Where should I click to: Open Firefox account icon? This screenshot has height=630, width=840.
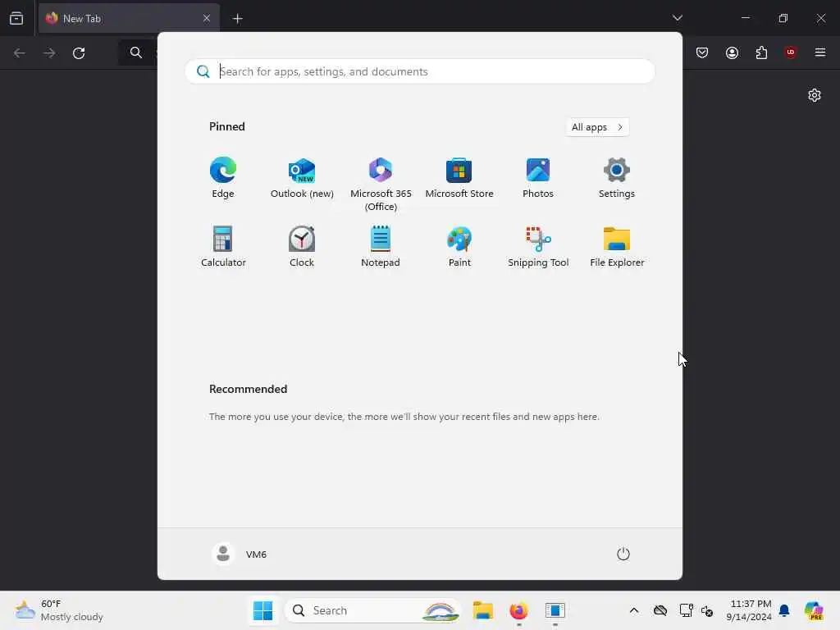[732, 52]
